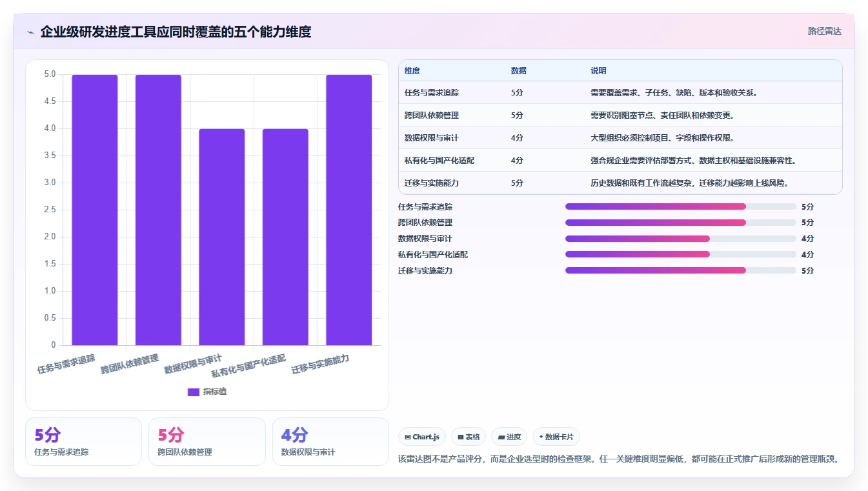868x491 pixels.
Task: Click the 私有化与国产化适配 label in the progress list
Action: [433, 255]
